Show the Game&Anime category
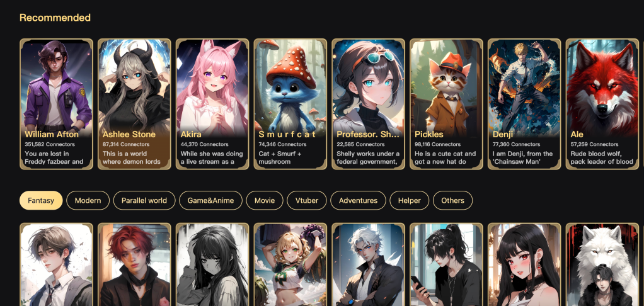 [210, 201]
